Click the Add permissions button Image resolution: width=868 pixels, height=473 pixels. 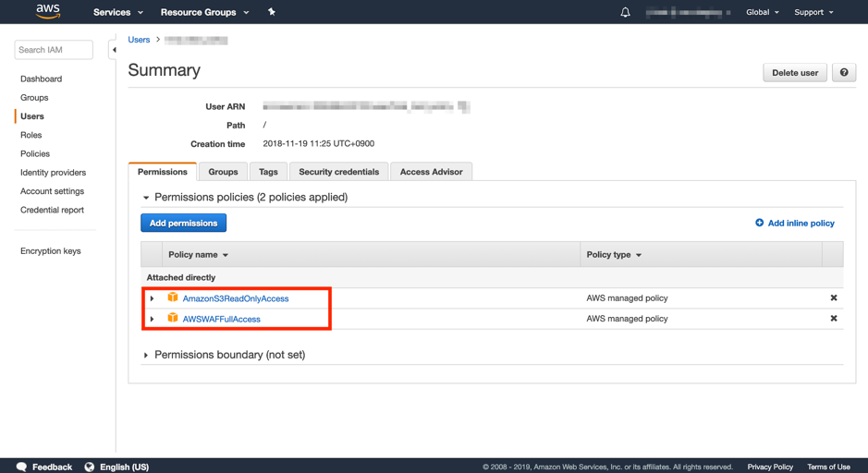[183, 223]
